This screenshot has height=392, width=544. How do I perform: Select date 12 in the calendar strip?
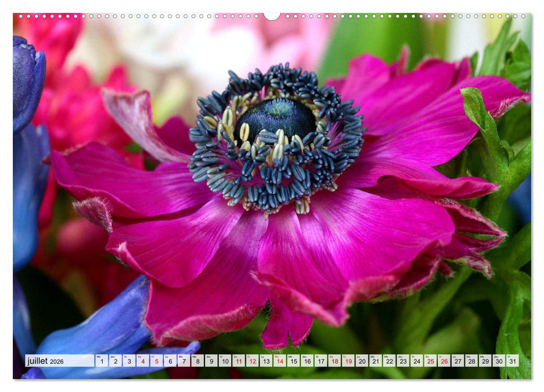pos(252,362)
